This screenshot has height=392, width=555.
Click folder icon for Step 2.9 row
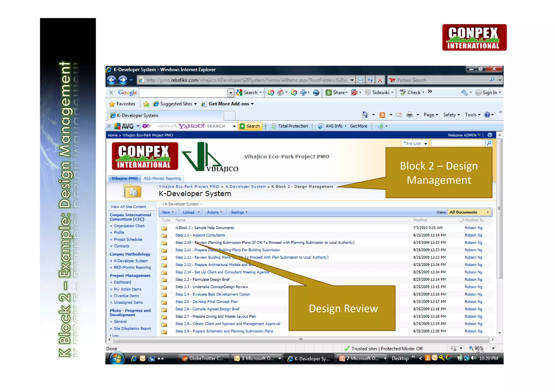(x=164, y=332)
